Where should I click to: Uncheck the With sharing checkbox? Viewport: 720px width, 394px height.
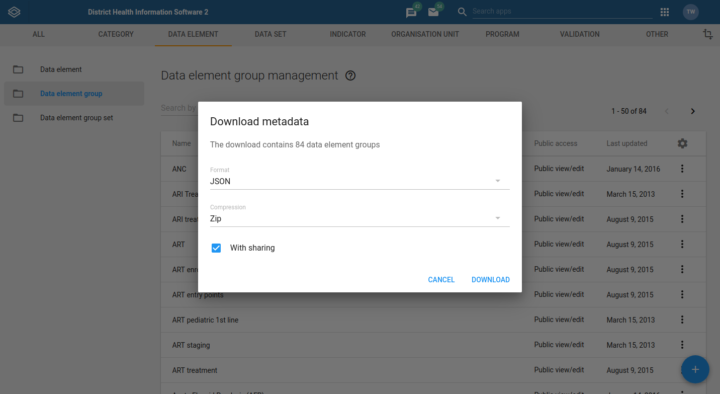[x=216, y=248]
